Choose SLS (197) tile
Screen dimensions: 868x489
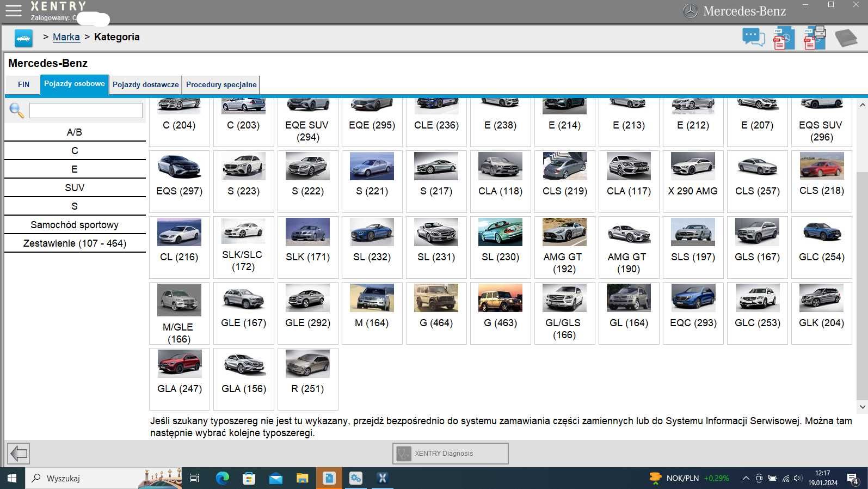[x=693, y=247]
